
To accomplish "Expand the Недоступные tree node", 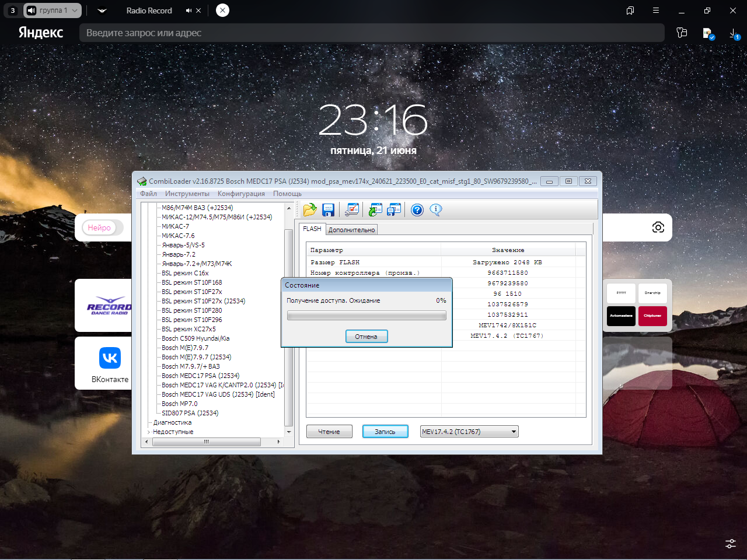I will (149, 432).
